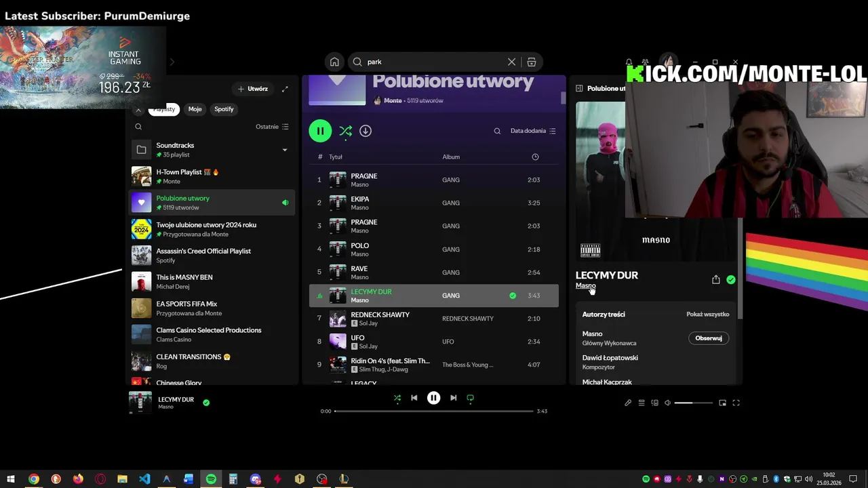Clear the library filter with X chip
868x488 pixels.
click(x=138, y=109)
